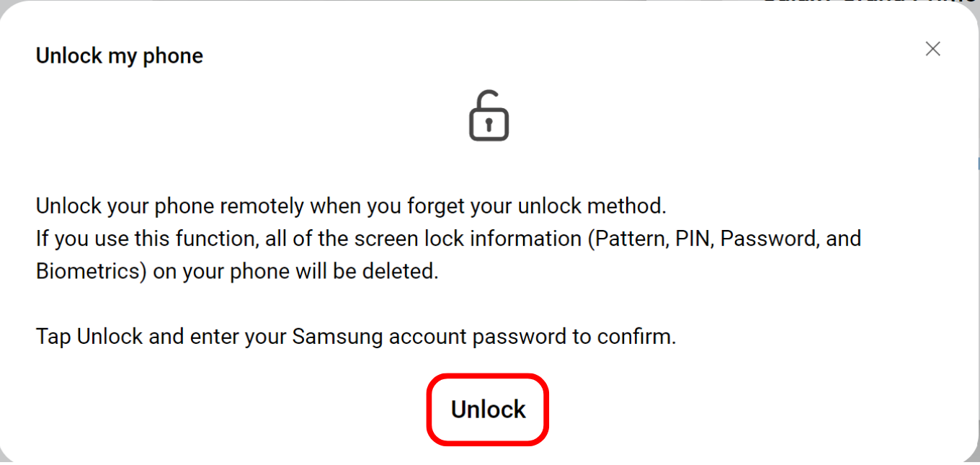Click the "Unlock your phone remotely" sentence
Viewport: 980px width, 465px height.
(351, 206)
